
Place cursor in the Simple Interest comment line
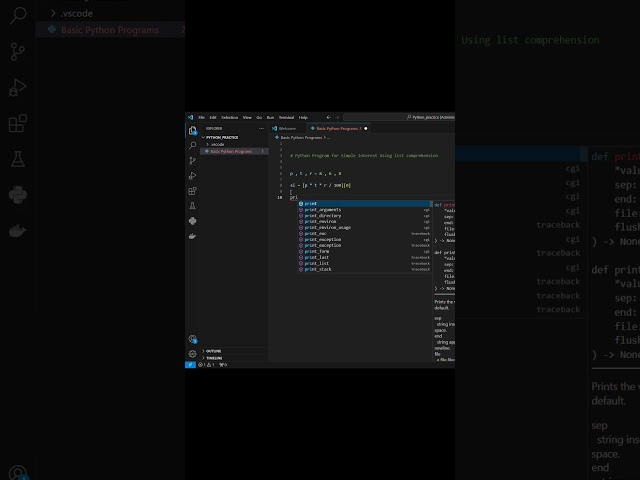point(364,156)
